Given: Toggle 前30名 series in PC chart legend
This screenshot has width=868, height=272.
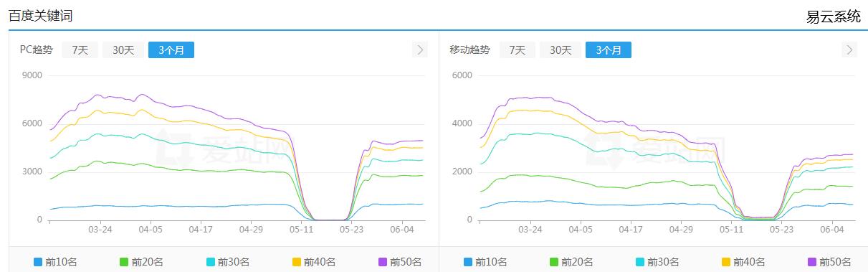Looking at the screenshot, I should pyautogui.click(x=227, y=262).
